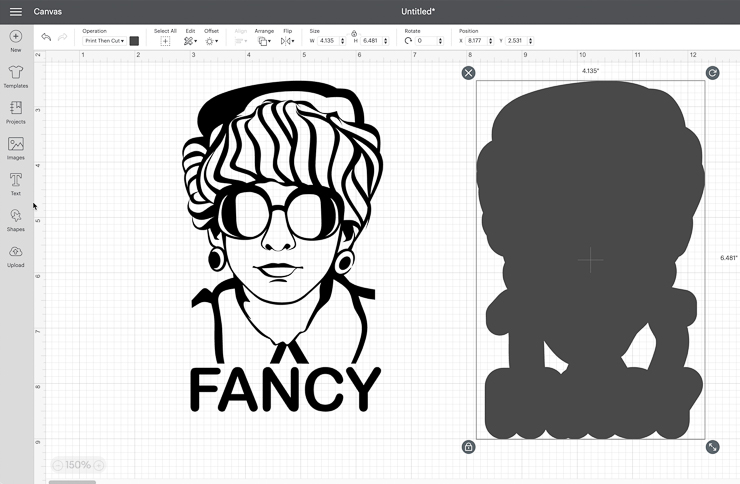This screenshot has width=740, height=484.
Task: Open the hamburger menu
Action: click(15, 12)
